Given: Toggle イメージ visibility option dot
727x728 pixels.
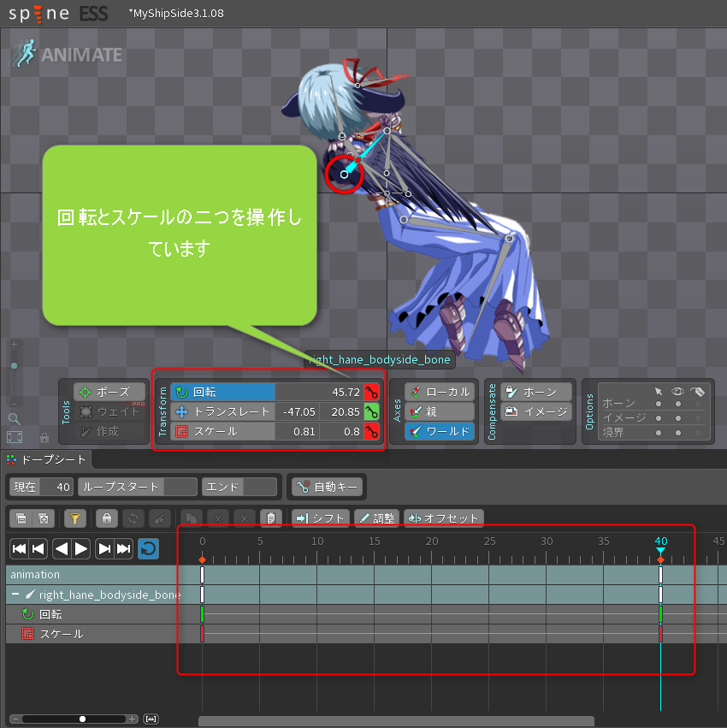Looking at the screenshot, I should tap(678, 418).
